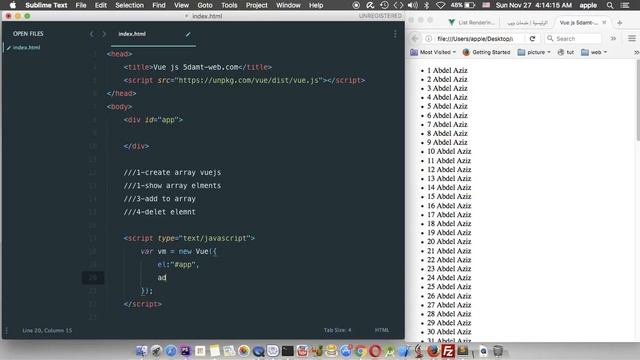This screenshot has width=640, height=360.
Task: Change HTML syntax in status bar
Action: point(382,330)
